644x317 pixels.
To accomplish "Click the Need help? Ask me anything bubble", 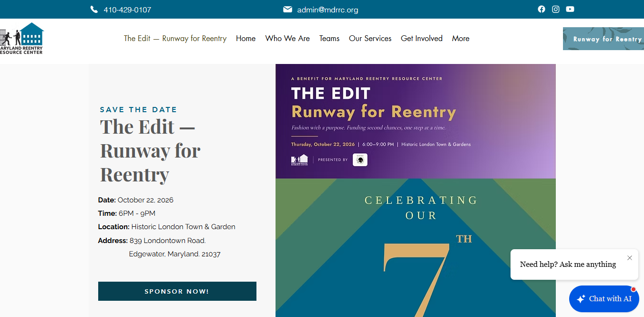I will [x=574, y=264].
